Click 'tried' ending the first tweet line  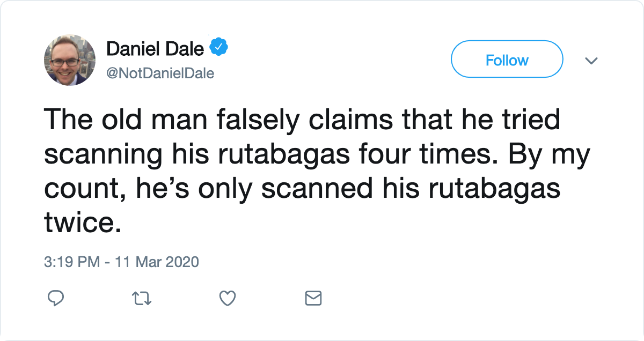pos(528,120)
